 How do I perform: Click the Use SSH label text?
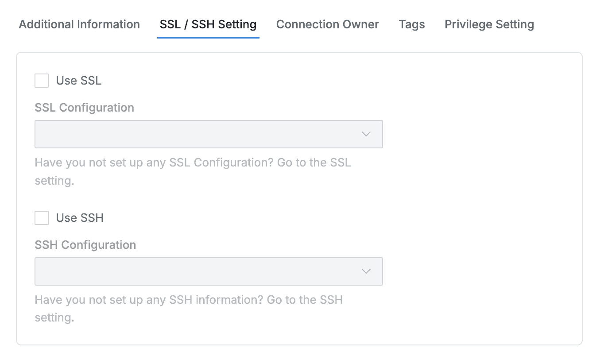(x=80, y=218)
